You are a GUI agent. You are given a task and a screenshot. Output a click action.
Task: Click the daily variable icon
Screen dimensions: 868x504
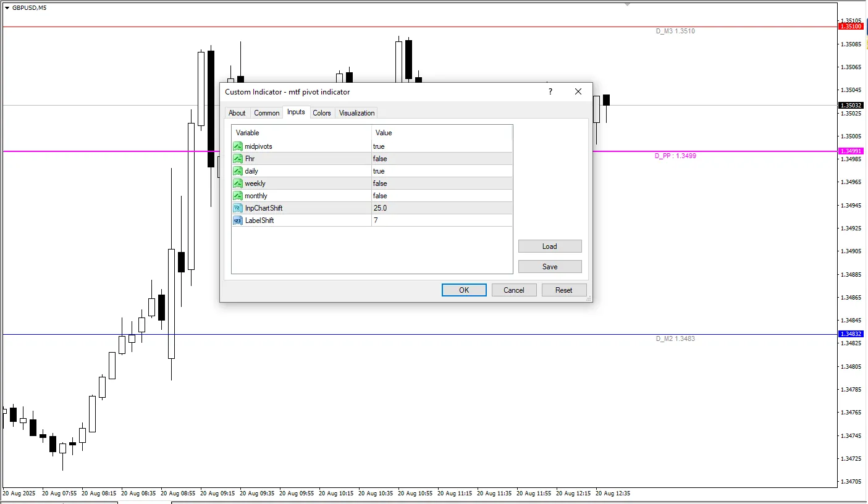(x=238, y=171)
